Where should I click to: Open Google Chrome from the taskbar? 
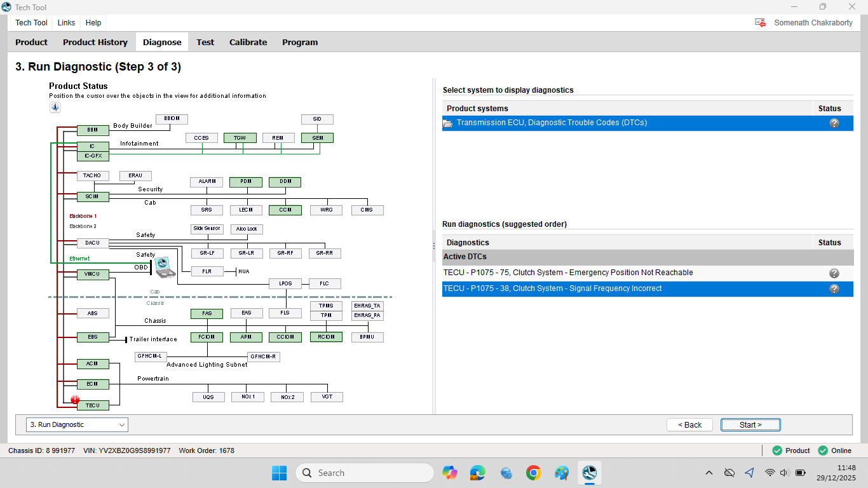tap(534, 473)
